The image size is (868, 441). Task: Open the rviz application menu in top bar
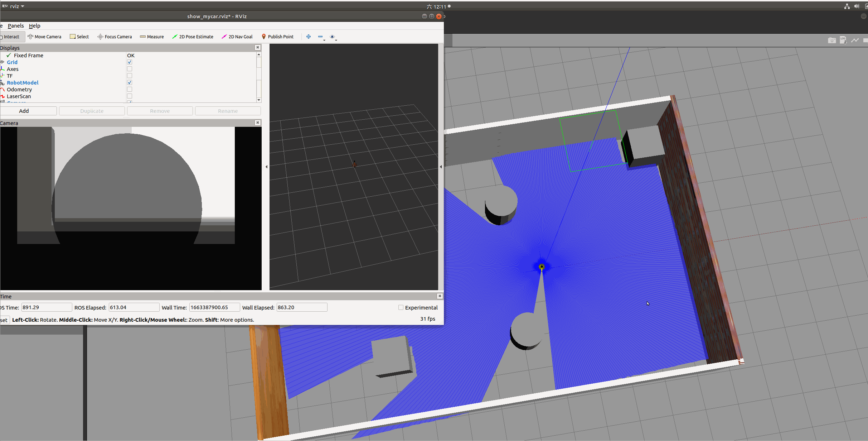click(x=14, y=6)
